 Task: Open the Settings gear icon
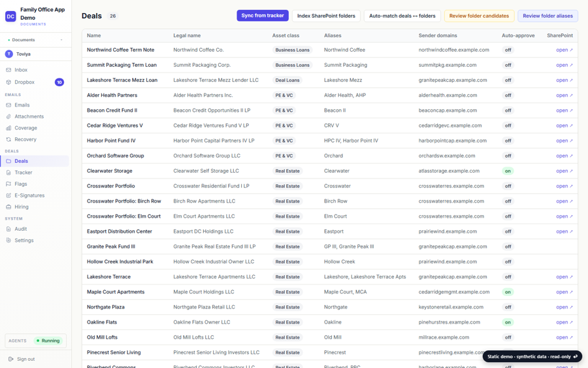8,241
